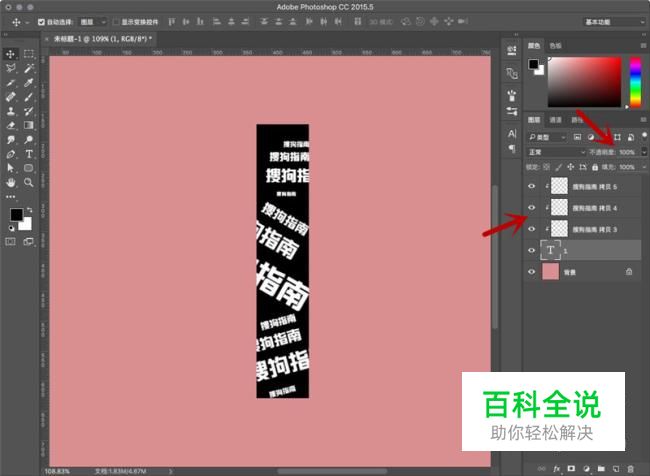Select the Brush tool

tap(29, 97)
